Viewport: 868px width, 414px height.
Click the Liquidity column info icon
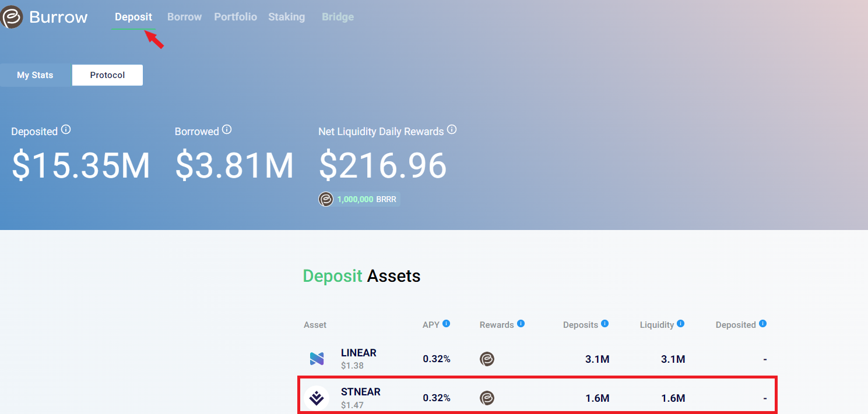tap(680, 323)
